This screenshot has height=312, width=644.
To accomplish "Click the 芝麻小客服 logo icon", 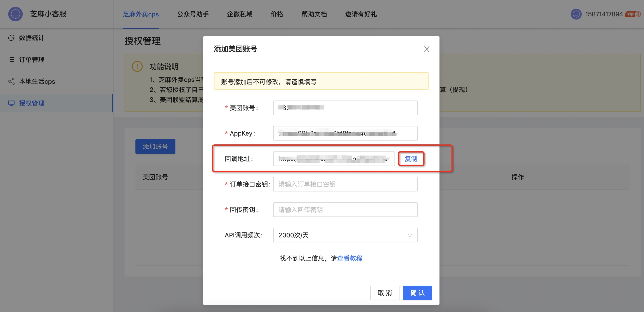I will pos(15,14).
